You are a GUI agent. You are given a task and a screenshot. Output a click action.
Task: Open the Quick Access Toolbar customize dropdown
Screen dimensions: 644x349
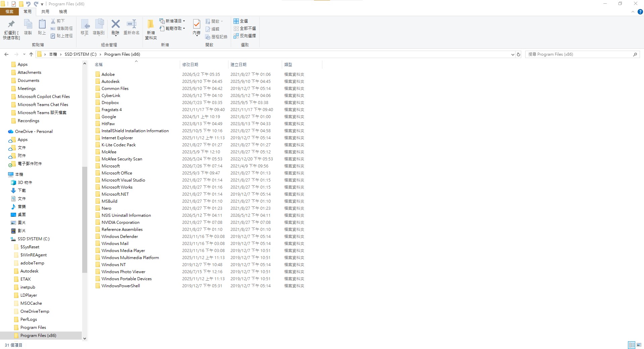click(x=42, y=4)
